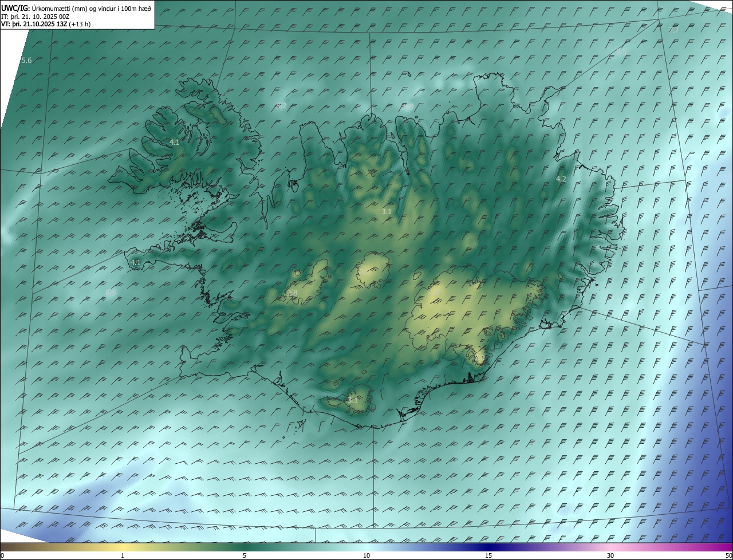
Task: Click the 8.5 value in the western sea
Action: coord(111,293)
